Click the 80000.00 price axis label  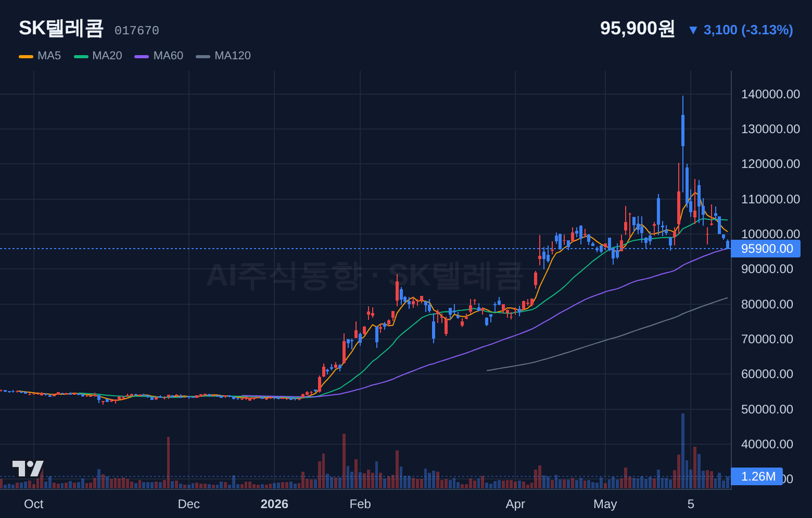(767, 304)
